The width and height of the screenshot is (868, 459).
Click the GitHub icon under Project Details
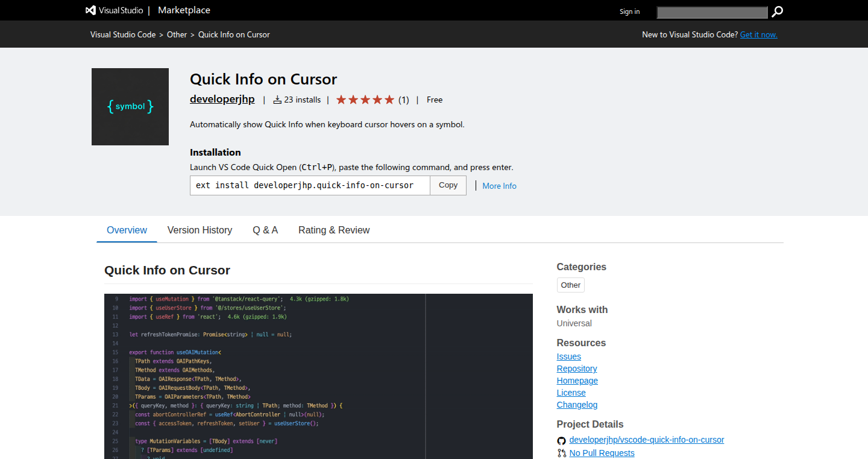point(561,440)
